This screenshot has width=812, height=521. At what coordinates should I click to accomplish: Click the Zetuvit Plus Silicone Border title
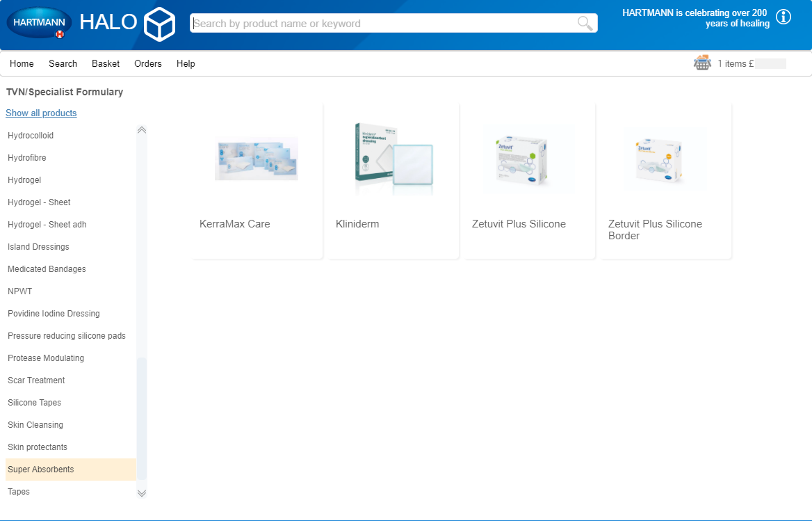[x=655, y=230]
